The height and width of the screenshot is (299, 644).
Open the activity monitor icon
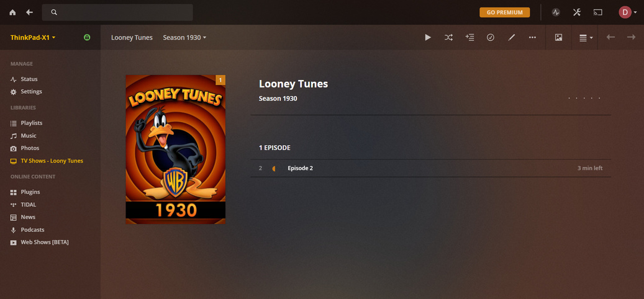(556, 12)
